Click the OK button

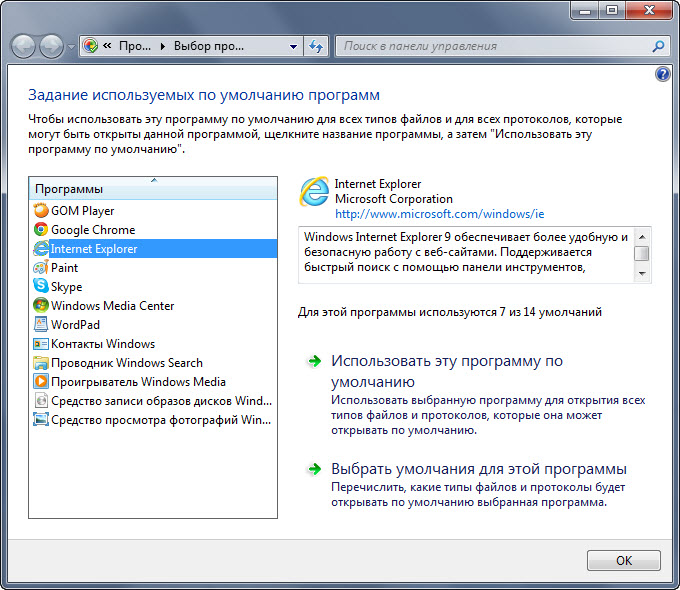[624, 560]
